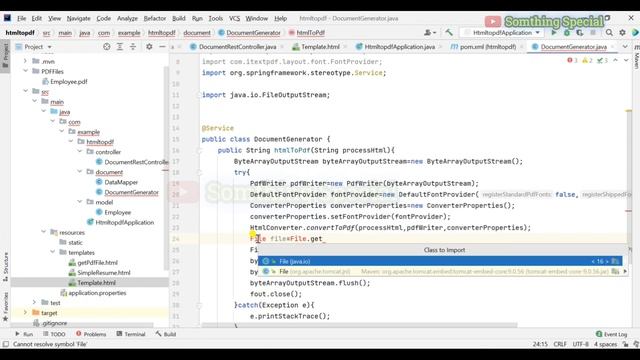Click the UTF-8 encoding indicator

click(580, 344)
